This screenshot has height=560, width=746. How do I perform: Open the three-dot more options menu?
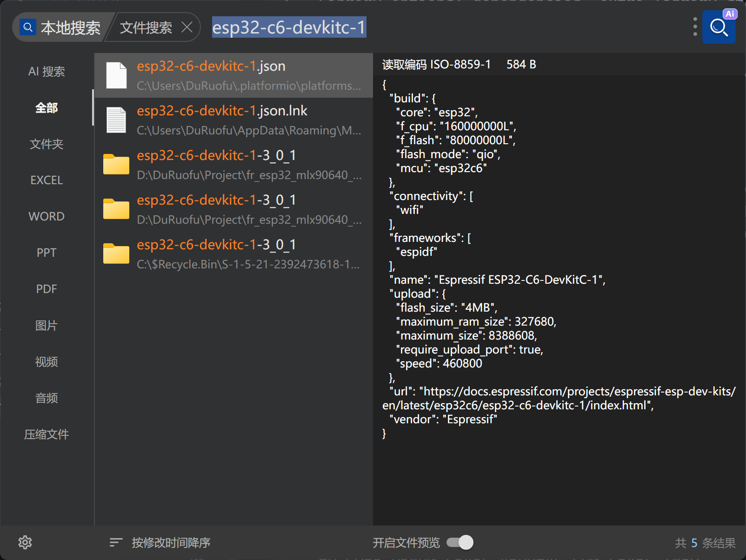(x=695, y=27)
